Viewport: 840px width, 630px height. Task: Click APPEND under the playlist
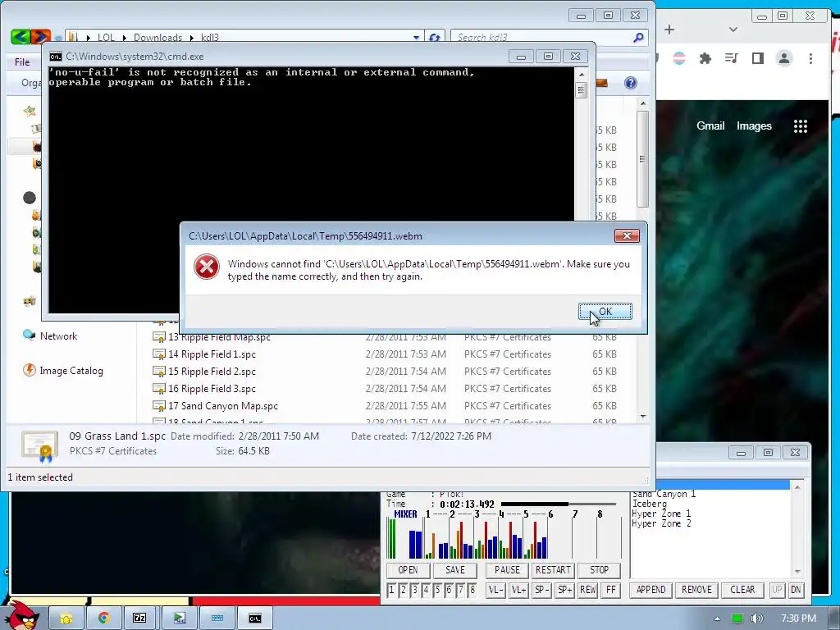(x=651, y=590)
